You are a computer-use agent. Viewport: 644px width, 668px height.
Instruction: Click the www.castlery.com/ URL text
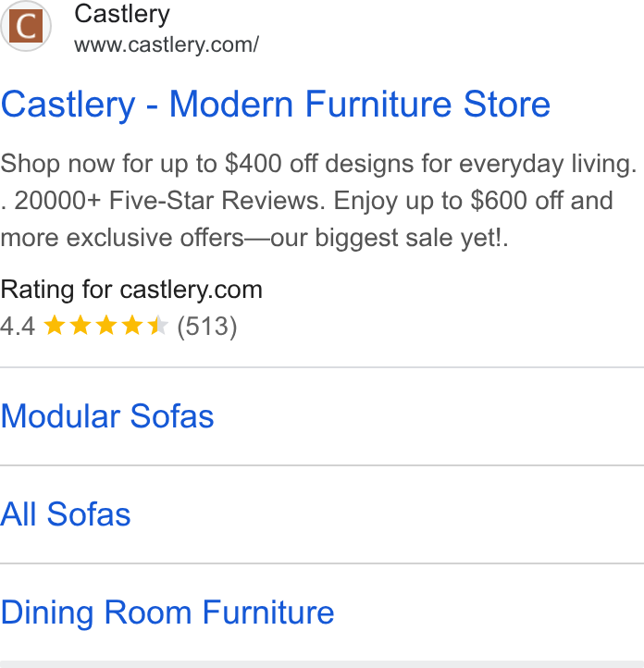click(x=167, y=44)
